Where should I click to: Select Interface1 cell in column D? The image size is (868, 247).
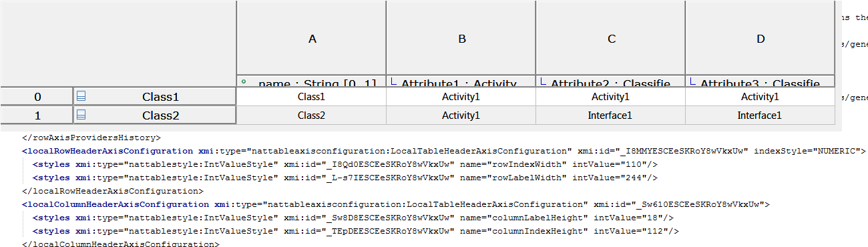760,115
